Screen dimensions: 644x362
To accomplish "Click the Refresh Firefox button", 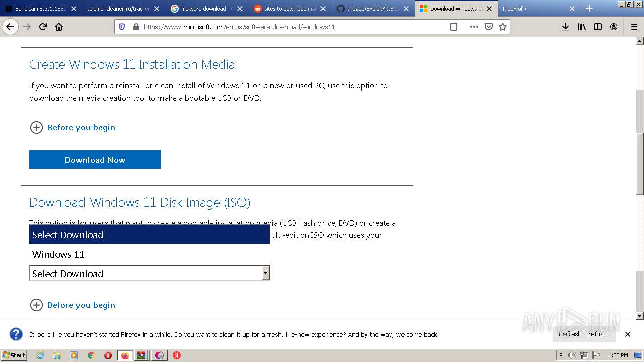I will (x=584, y=334).
